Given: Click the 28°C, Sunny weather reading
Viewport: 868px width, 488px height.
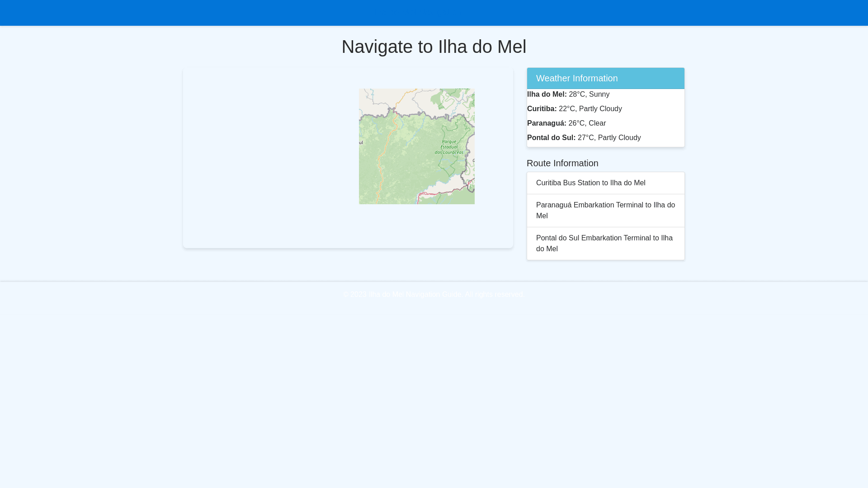Looking at the screenshot, I should [589, 94].
